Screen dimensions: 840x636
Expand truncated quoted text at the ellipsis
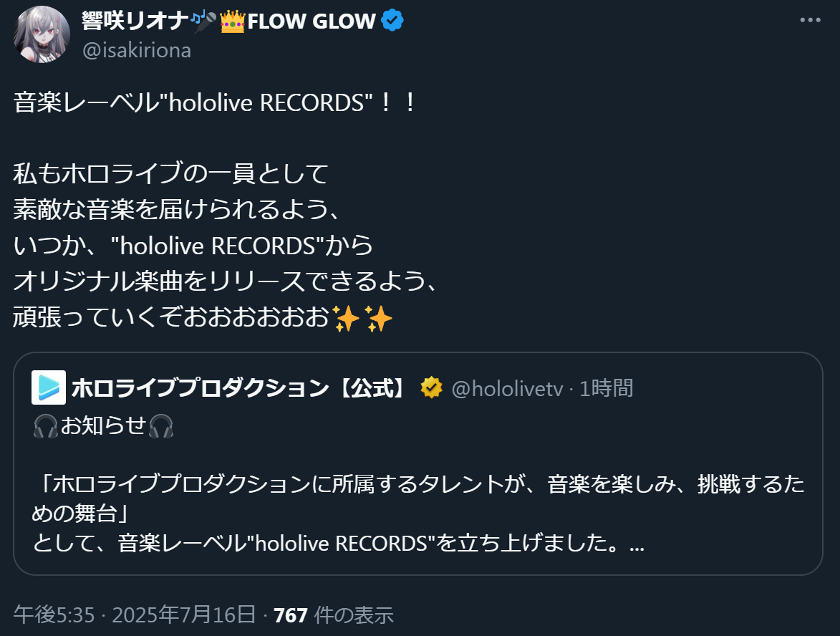point(637,544)
